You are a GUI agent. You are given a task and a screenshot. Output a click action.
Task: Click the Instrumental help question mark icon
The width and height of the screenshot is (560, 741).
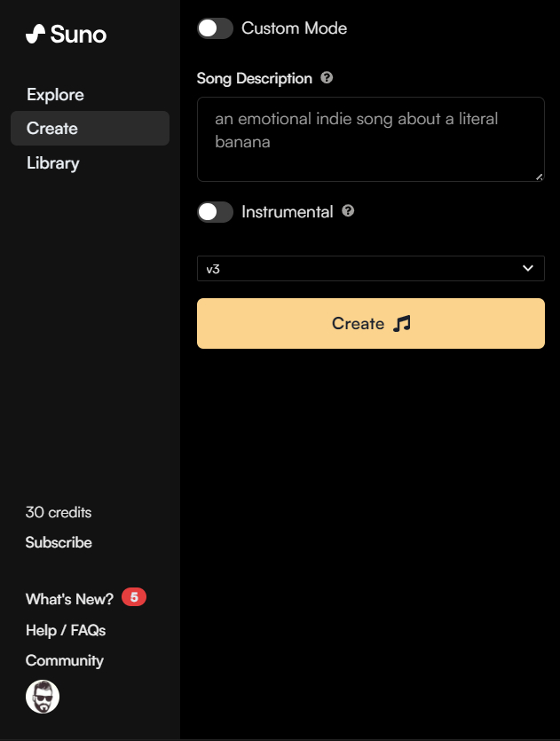pos(348,211)
